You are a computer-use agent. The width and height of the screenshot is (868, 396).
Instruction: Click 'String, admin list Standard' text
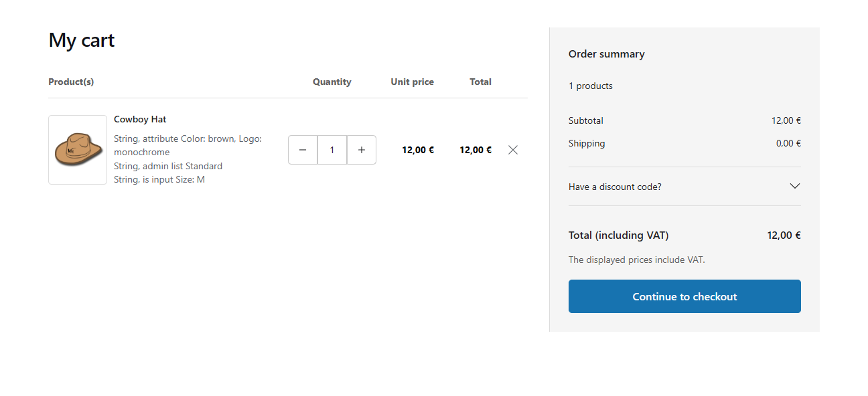pos(168,166)
